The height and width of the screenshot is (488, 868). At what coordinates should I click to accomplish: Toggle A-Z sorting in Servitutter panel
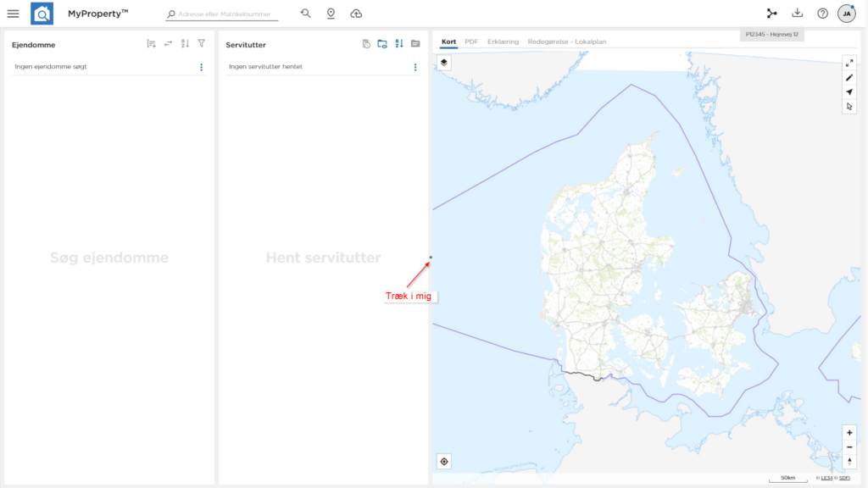pos(399,43)
